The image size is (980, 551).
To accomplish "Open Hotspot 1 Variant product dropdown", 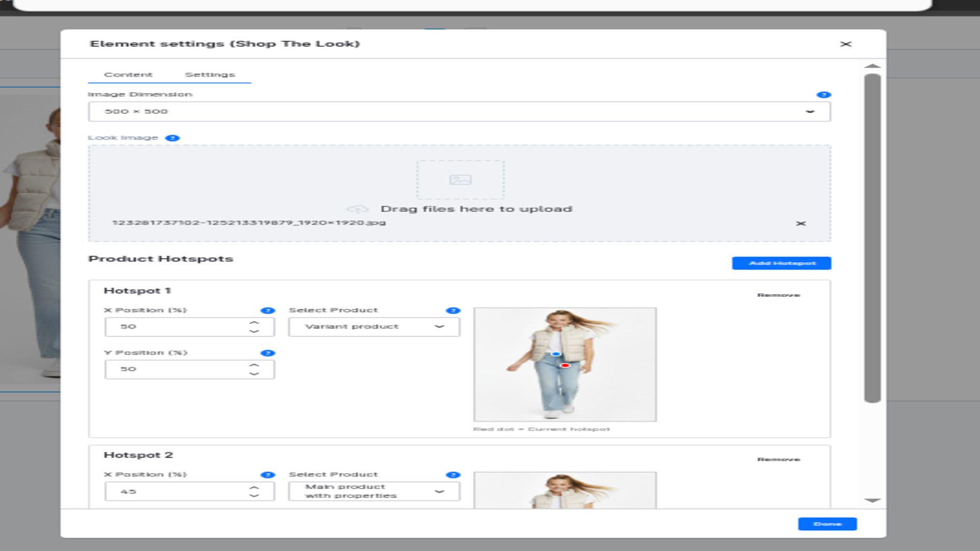I will (374, 327).
